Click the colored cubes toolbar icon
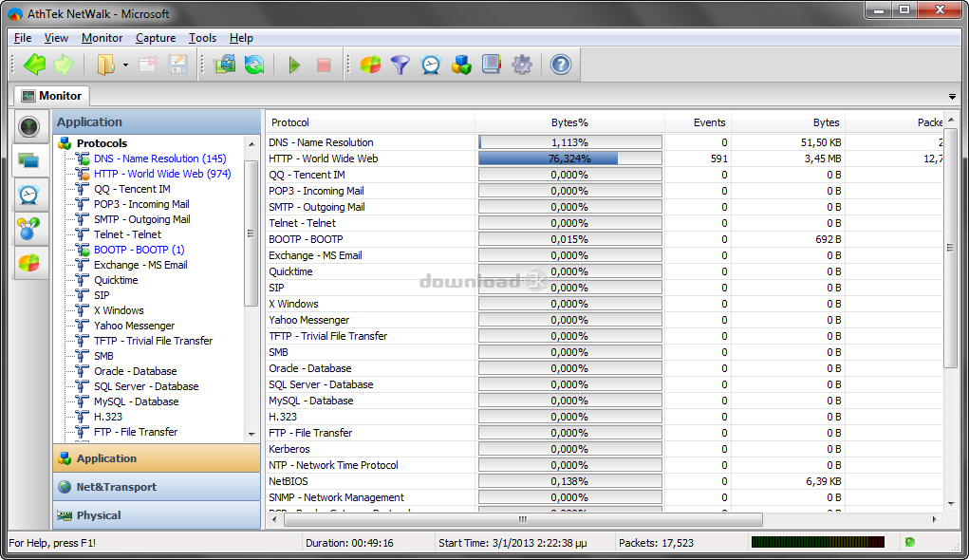 pyautogui.click(x=461, y=65)
